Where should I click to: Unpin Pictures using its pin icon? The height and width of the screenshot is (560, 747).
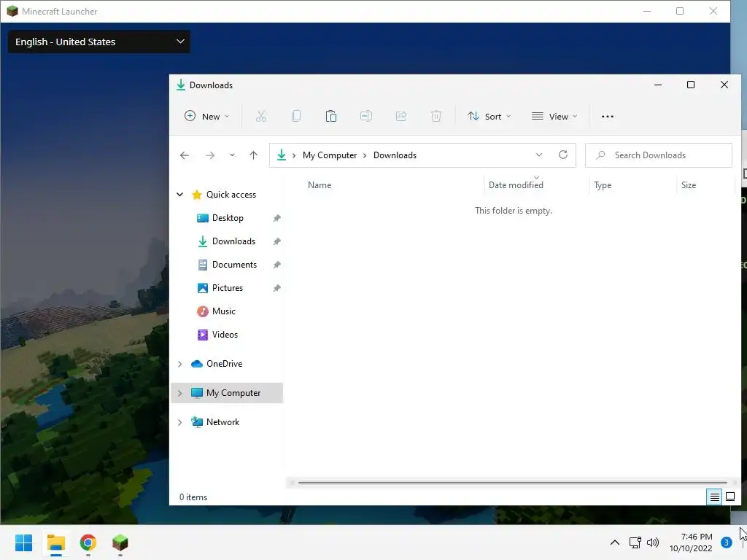click(x=276, y=288)
